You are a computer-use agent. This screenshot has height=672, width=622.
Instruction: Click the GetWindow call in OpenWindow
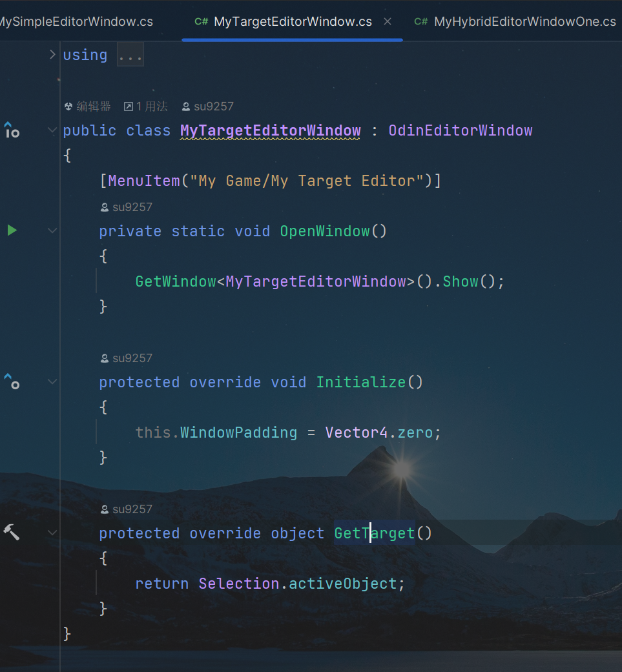pyautogui.click(x=176, y=281)
